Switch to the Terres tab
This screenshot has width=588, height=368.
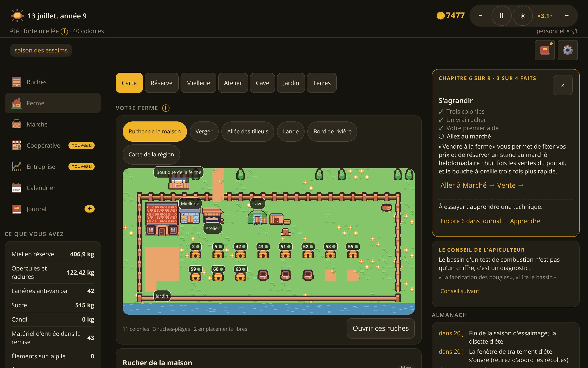point(322,83)
